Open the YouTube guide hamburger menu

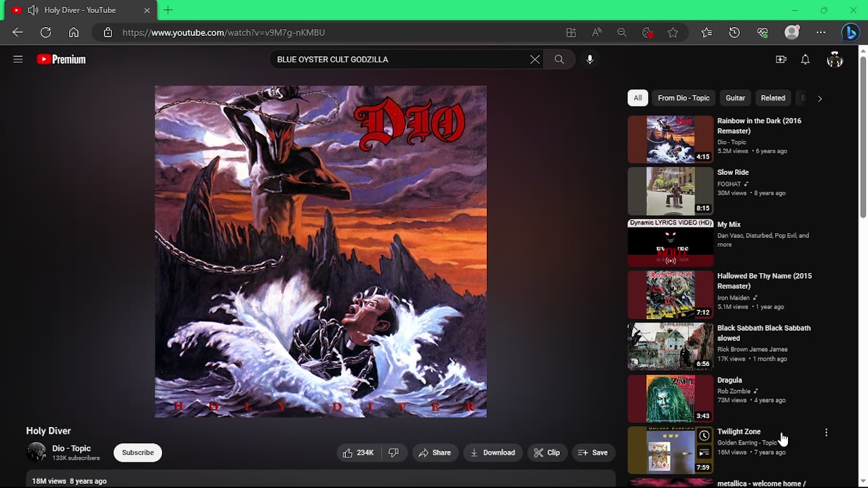[x=18, y=60]
